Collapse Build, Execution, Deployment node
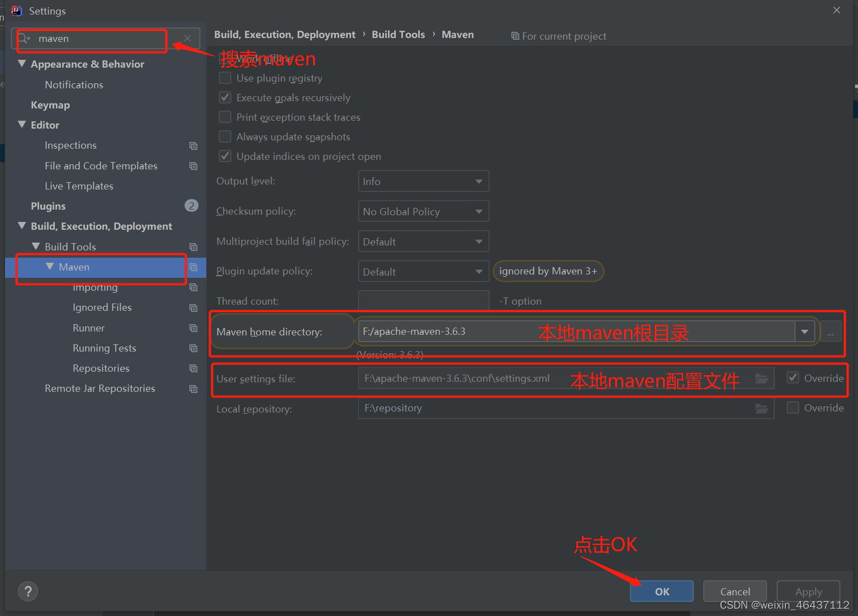This screenshot has height=616, width=858. point(22,225)
